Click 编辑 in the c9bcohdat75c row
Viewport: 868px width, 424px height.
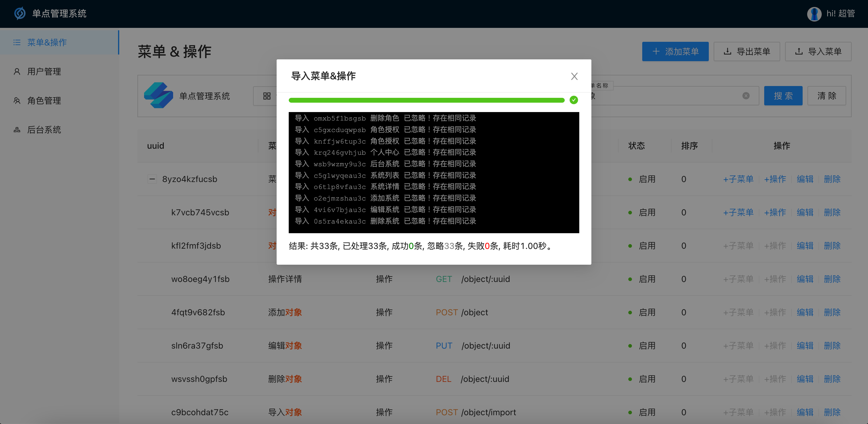pos(805,412)
